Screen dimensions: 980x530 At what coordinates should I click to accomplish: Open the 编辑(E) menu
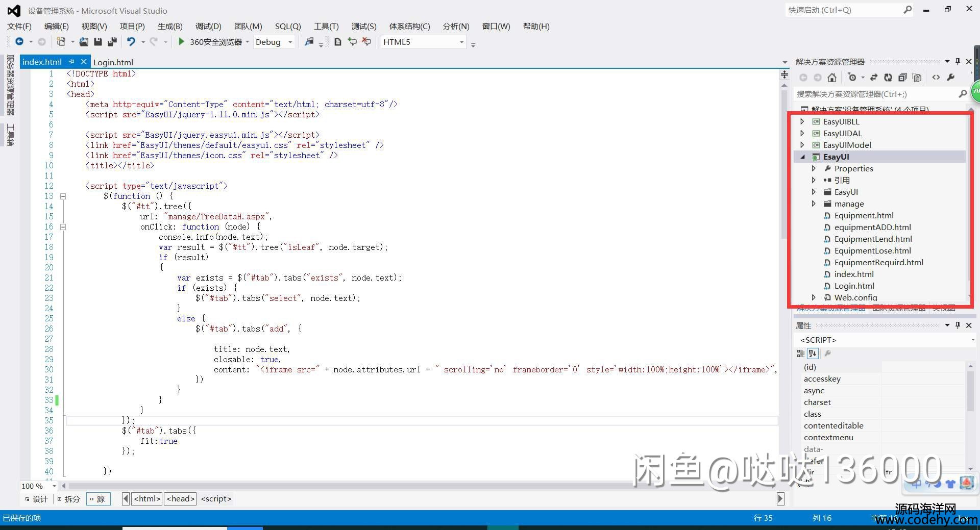[x=56, y=26]
